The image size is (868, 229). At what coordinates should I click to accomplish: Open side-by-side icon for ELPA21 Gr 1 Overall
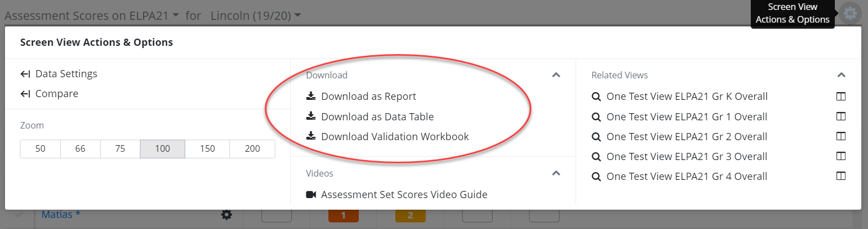pos(841,116)
